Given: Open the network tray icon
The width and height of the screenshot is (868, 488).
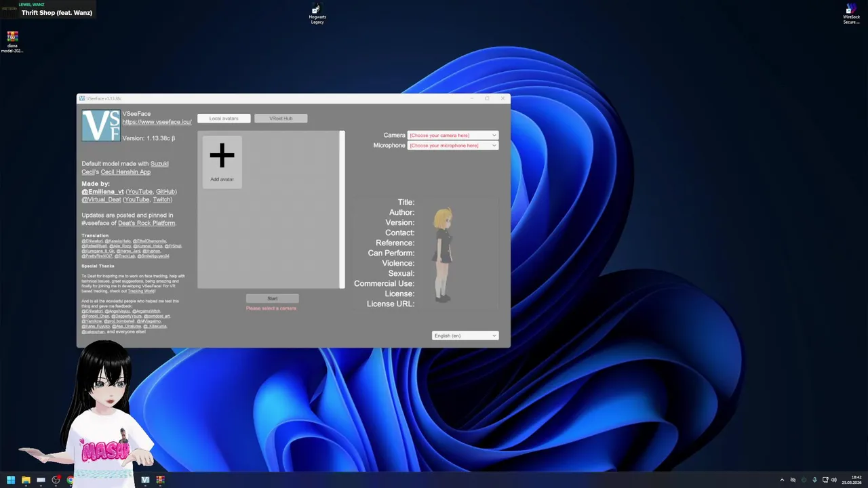Looking at the screenshot, I should 825,480.
